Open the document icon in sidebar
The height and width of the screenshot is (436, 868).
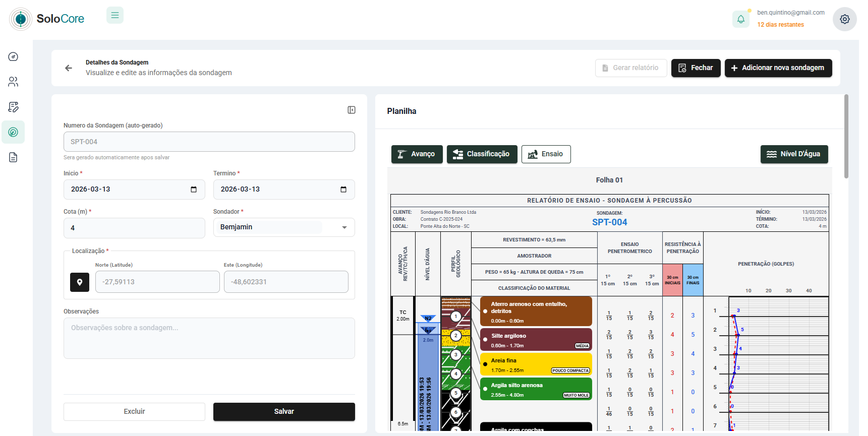pos(13,157)
